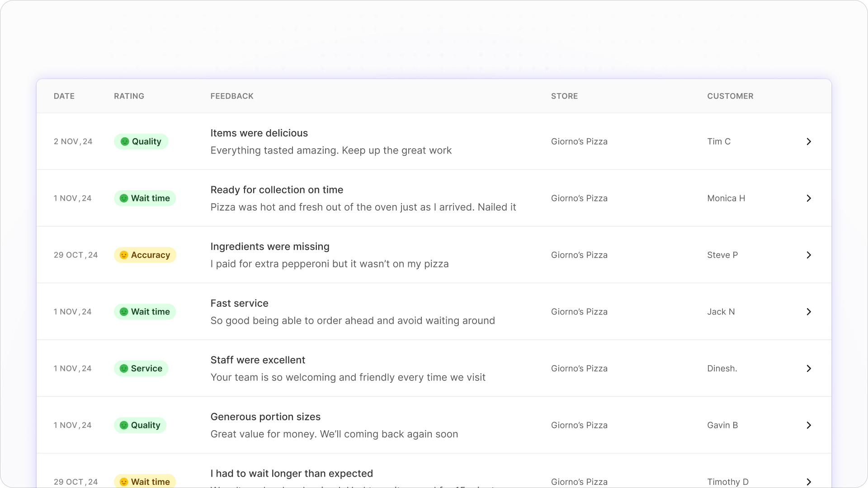Click the green smiley in Tim C's Quality badge
Viewport: 868px width, 488px height.
pos(125,141)
